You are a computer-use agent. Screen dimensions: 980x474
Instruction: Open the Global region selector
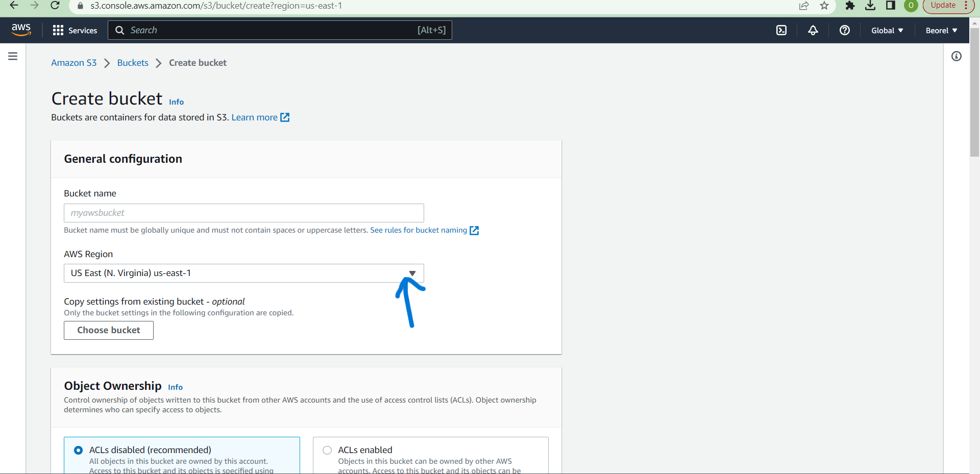coord(887,31)
